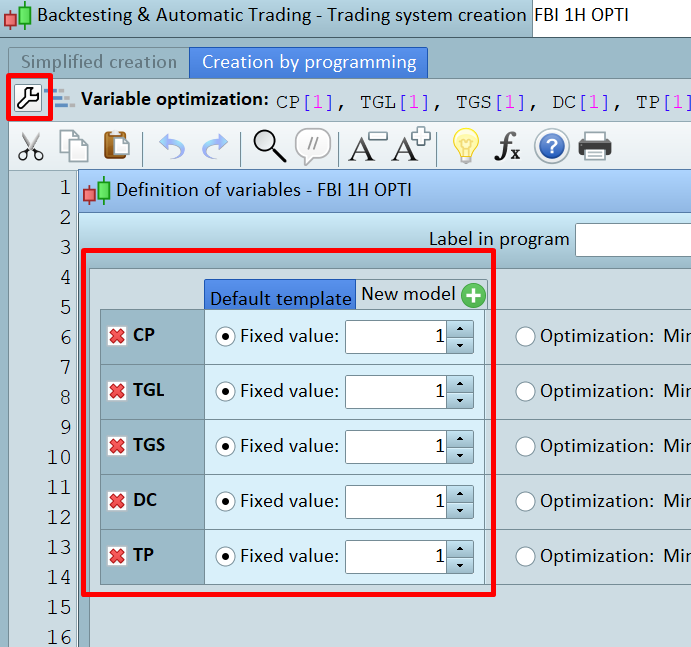Viewport: 691px width, 647px height.
Task: Click Label in program input field
Action: tap(633, 240)
